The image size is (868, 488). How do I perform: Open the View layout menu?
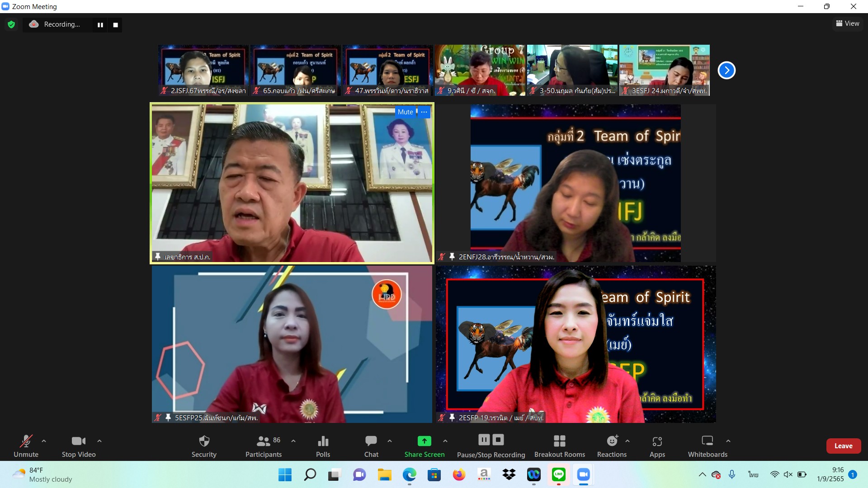coord(847,23)
